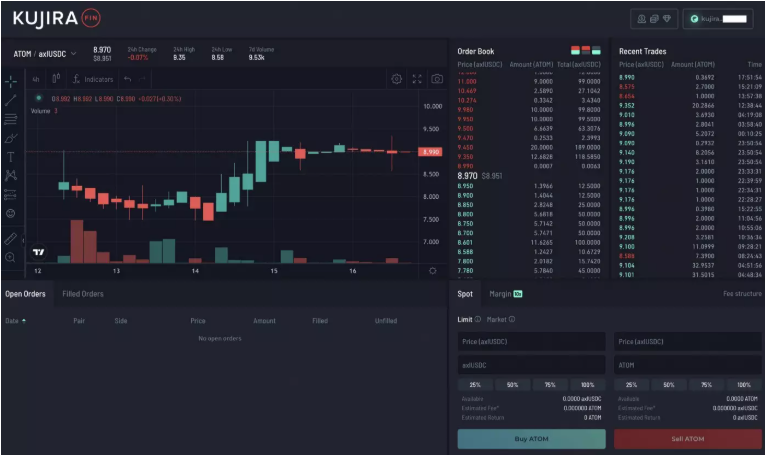
Task: Switch order type to Limit
Action: pos(464,319)
